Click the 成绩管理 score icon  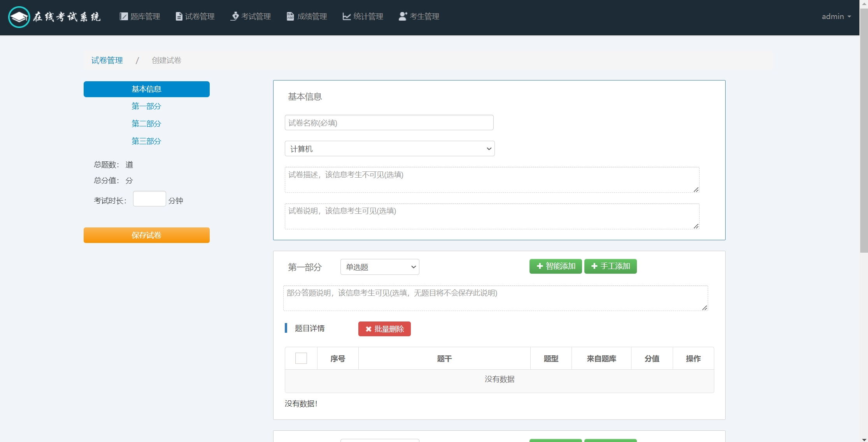[x=290, y=16]
